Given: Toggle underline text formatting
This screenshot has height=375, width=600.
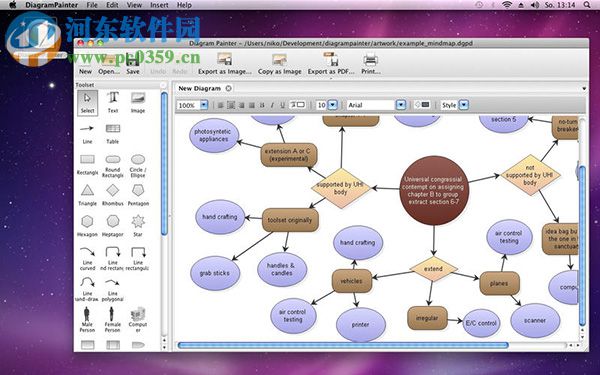Looking at the screenshot, I should pyautogui.click(x=282, y=105).
